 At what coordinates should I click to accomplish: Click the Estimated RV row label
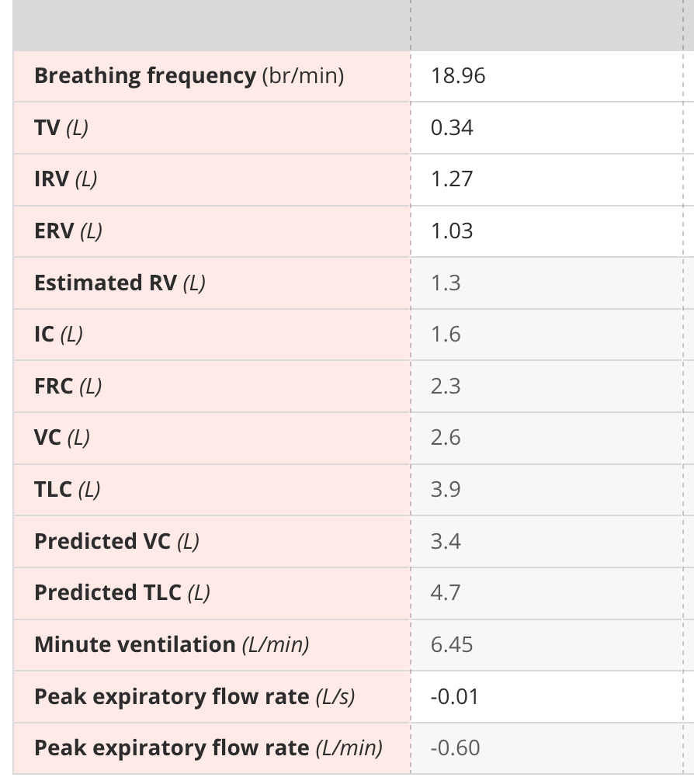click(120, 283)
